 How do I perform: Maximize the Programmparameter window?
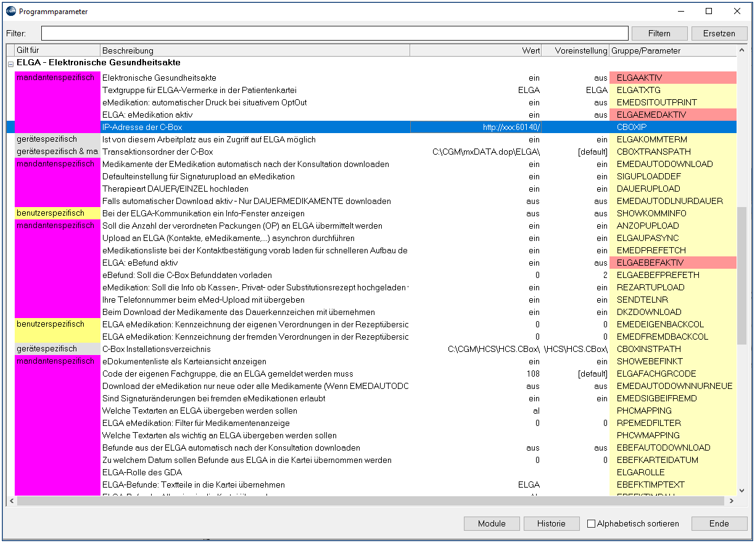[709, 11]
